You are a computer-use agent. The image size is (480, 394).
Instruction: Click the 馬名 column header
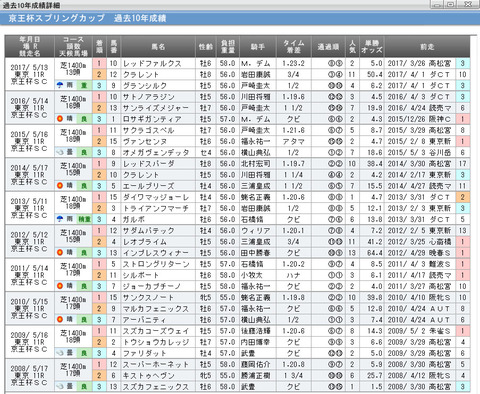click(x=158, y=47)
